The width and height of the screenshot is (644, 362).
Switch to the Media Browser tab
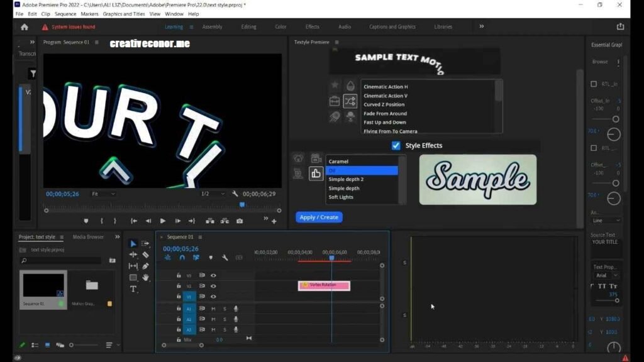coord(88,237)
